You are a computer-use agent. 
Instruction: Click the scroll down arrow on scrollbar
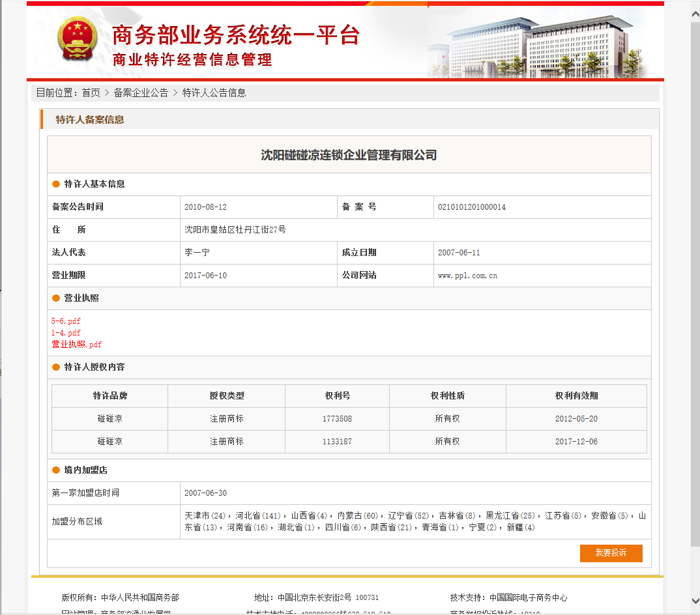(695, 601)
